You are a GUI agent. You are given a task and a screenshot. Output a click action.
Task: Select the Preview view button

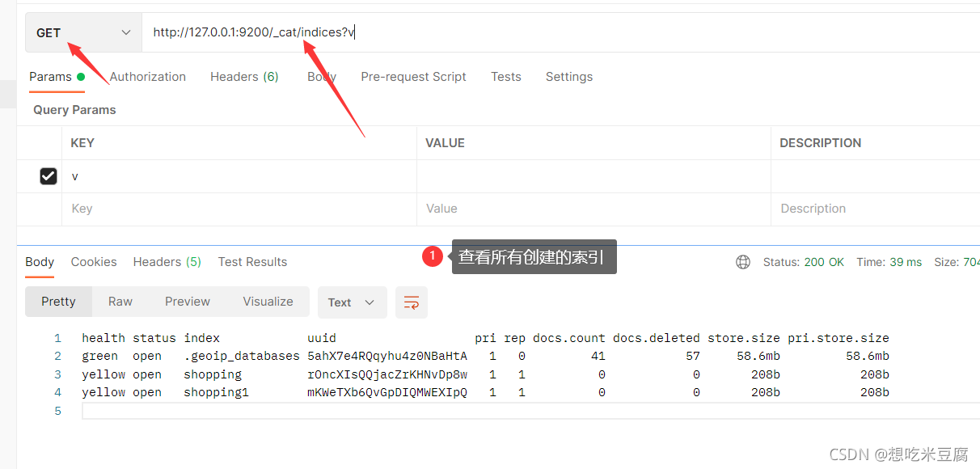[x=188, y=302]
